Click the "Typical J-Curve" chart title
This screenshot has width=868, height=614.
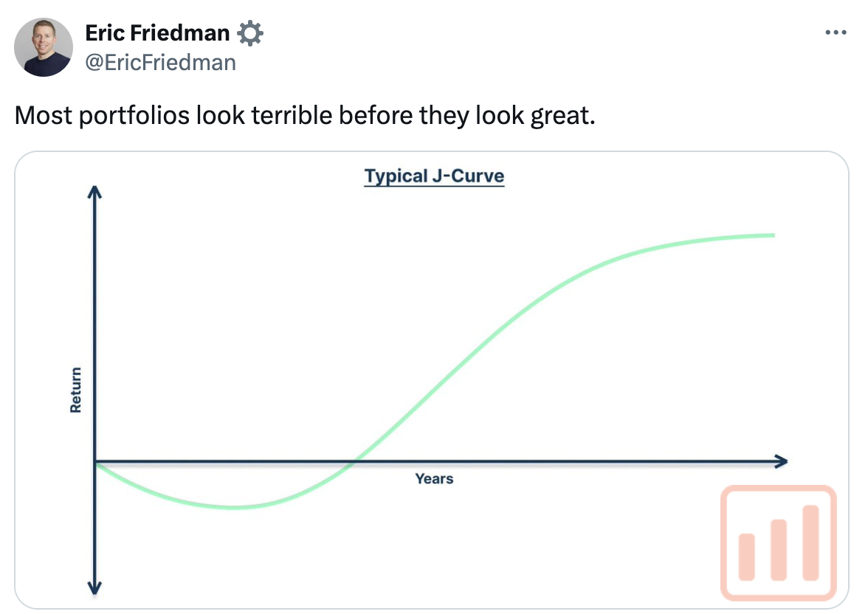[x=434, y=177]
